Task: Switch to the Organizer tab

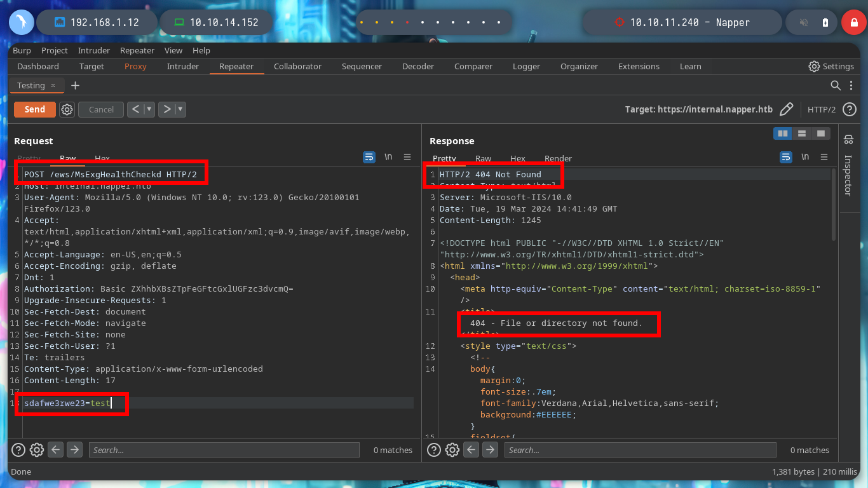Action: [x=579, y=66]
